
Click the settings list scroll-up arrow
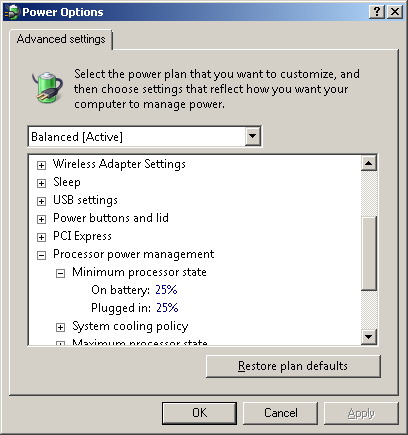(x=369, y=163)
